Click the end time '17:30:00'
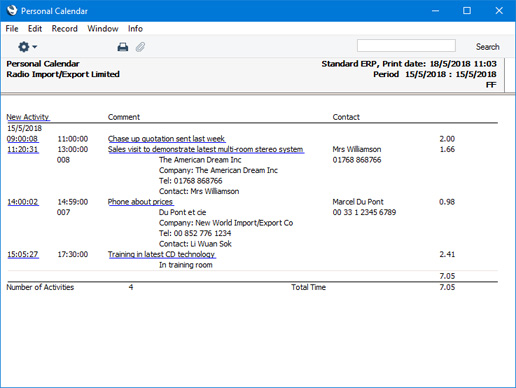 [73, 254]
